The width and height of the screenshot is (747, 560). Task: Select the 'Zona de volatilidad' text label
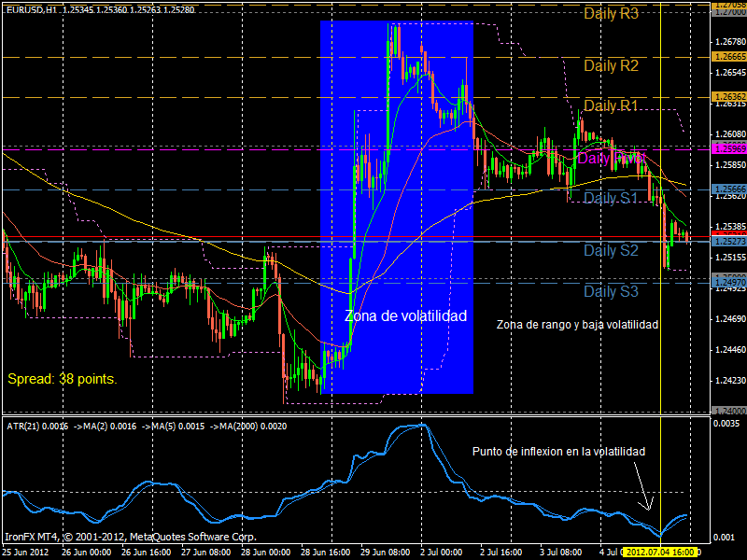405,316
